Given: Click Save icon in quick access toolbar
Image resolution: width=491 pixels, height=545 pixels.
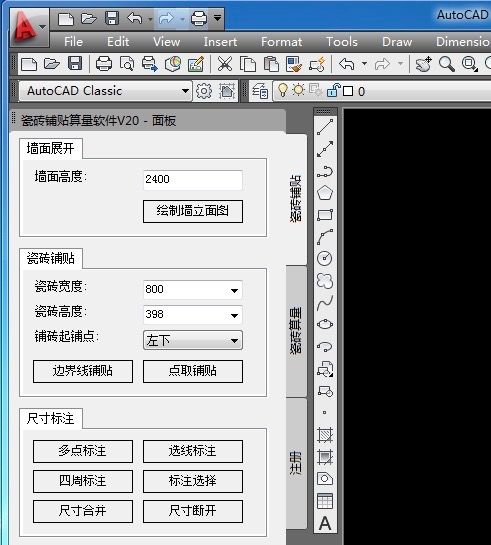Looking at the screenshot, I should 112,18.
